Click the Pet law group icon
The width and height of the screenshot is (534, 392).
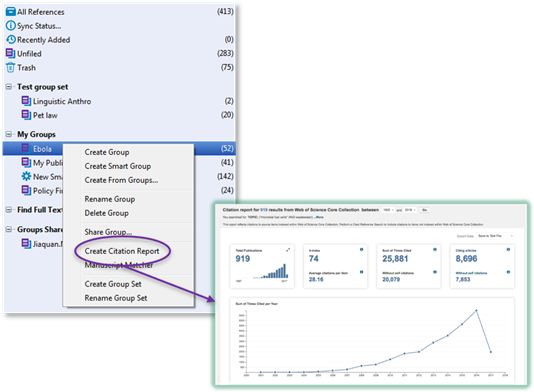coord(26,115)
